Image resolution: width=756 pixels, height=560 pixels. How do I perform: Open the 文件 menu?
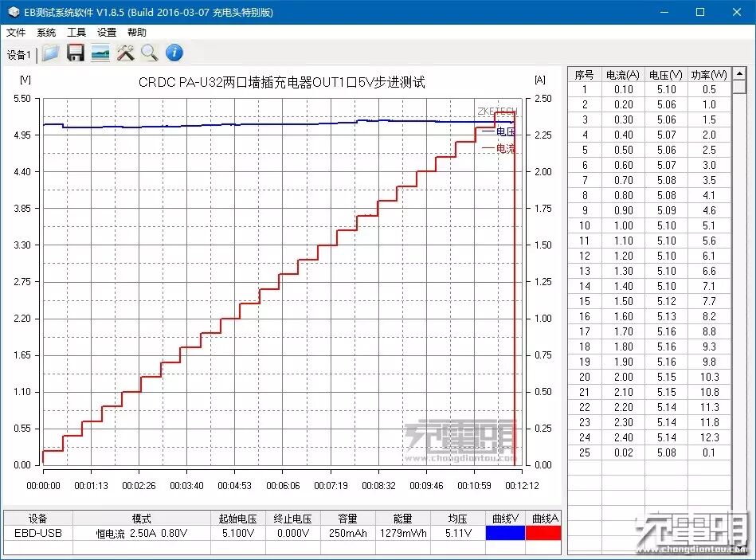click(16, 33)
